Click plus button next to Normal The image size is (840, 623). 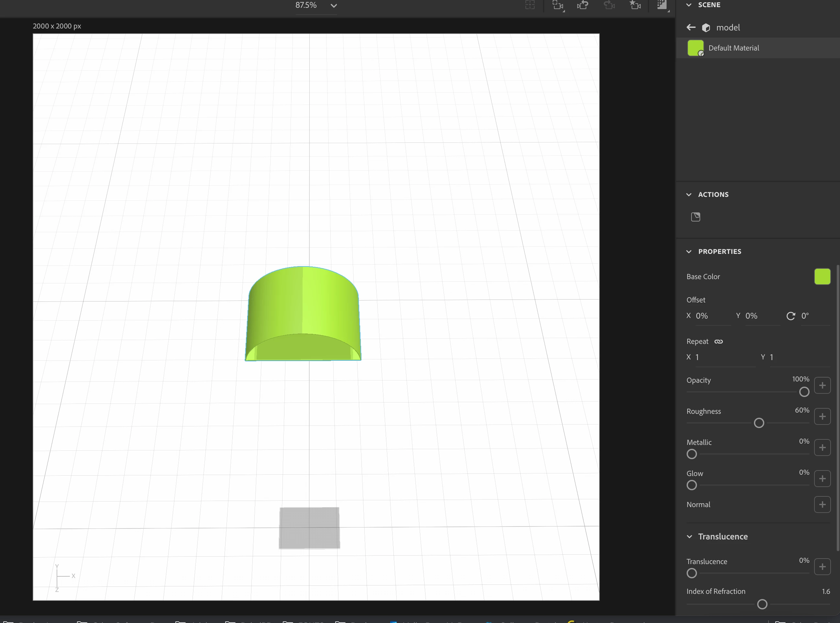point(822,504)
